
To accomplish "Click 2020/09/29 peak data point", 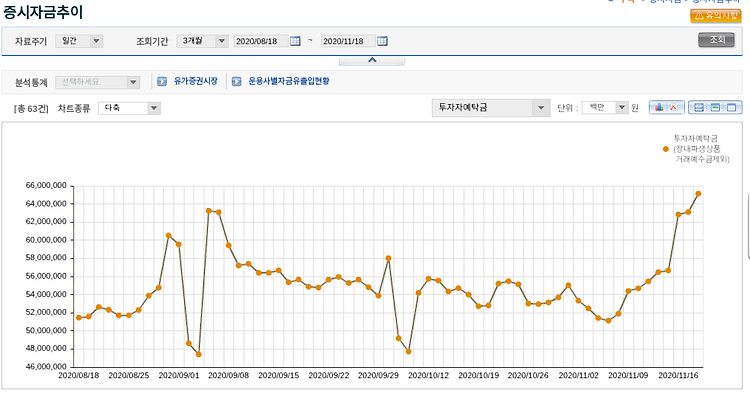I will coord(388,258).
